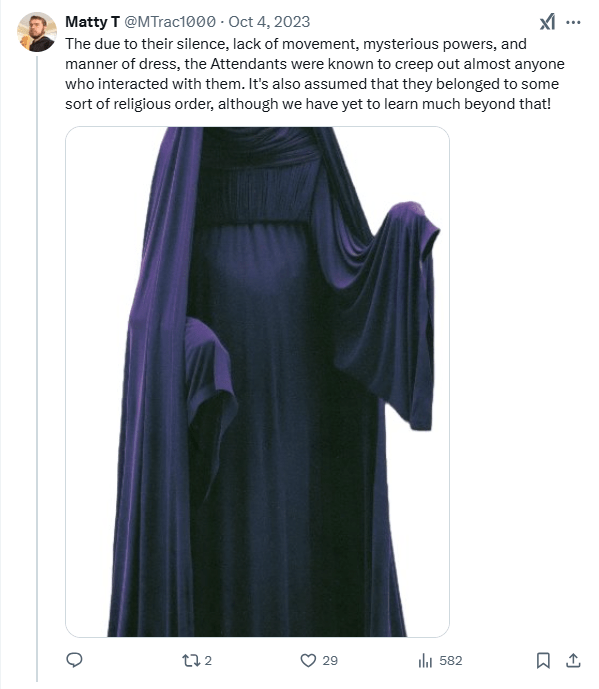The image size is (599, 689).
Task: Click the view count 582
Action: pos(450,660)
